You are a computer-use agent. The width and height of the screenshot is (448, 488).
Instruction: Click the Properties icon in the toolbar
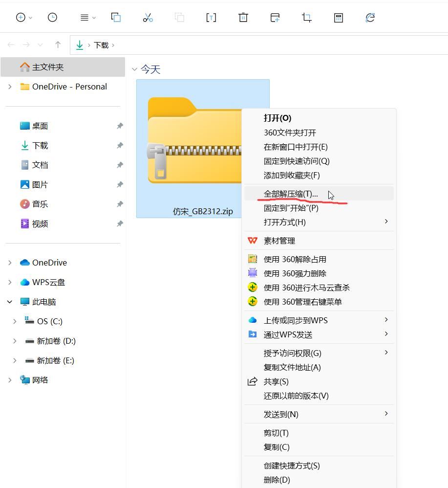(x=338, y=18)
